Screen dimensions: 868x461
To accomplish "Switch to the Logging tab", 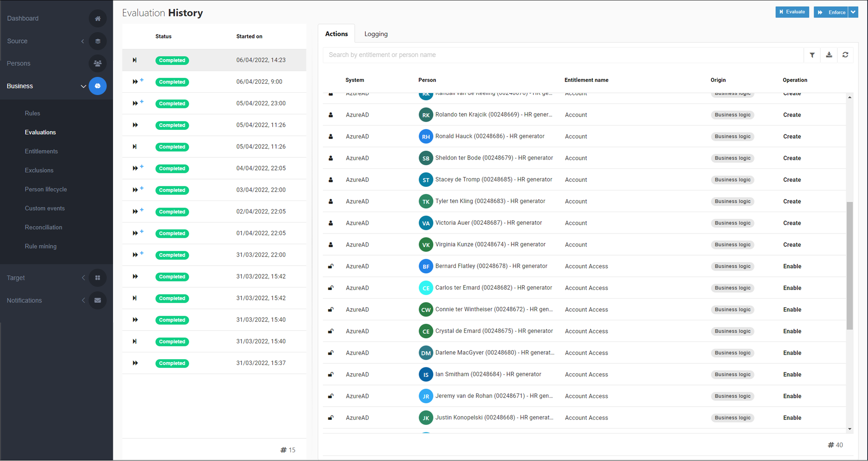I will pos(376,33).
